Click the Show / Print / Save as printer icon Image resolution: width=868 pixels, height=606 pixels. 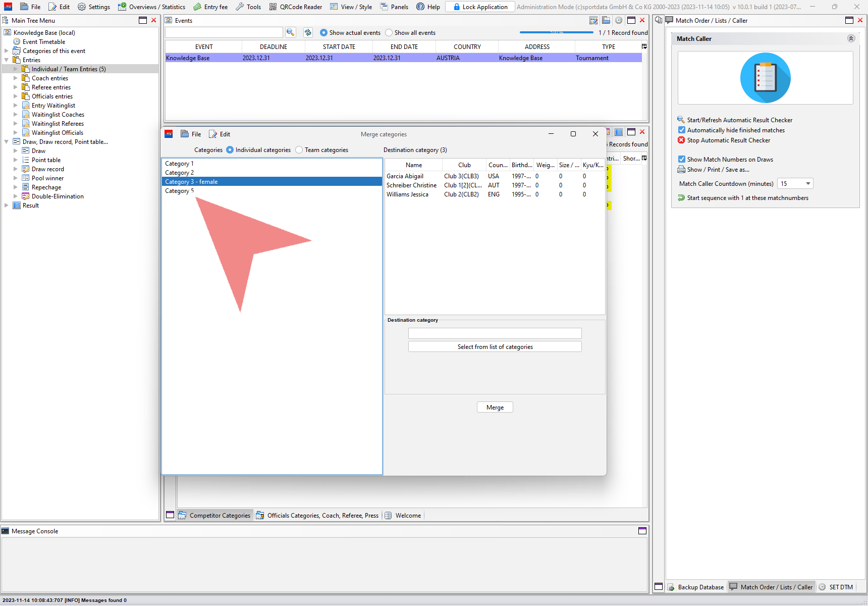coord(681,170)
